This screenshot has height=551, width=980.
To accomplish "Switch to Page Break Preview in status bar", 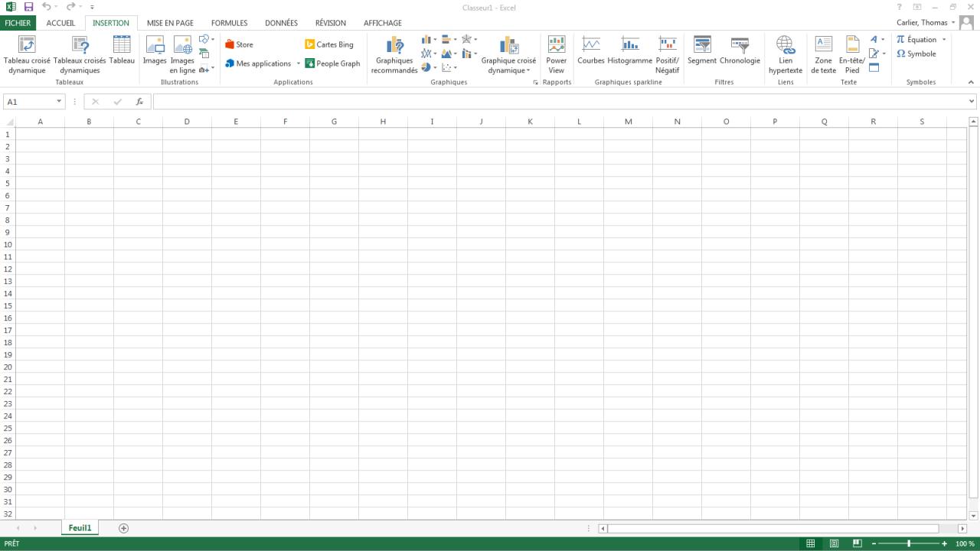I will click(857, 543).
